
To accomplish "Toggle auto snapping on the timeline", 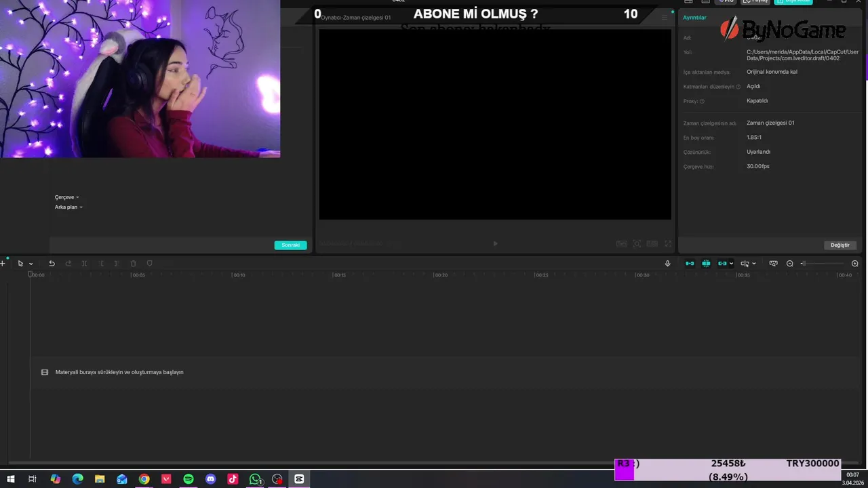I will click(x=706, y=264).
